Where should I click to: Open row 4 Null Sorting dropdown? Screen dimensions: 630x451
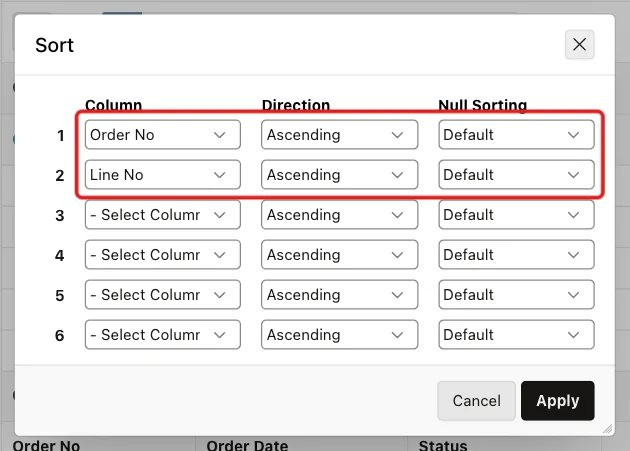[516, 254]
